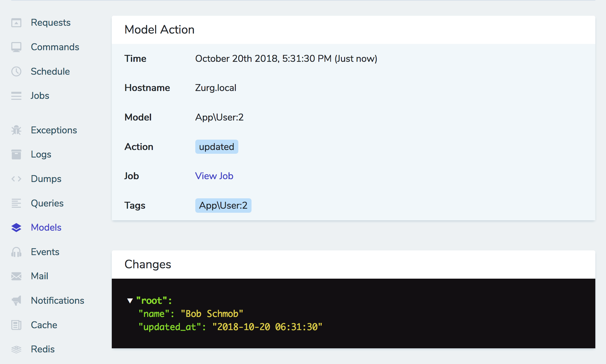
Task: Click the Models layers icon
Action: (x=16, y=227)
